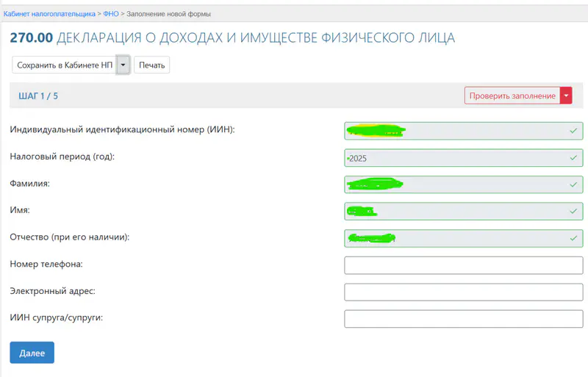Click the Заполнение новой формы breadcrumb text
This screenshot has height=377, width=588.
[168, 14]
